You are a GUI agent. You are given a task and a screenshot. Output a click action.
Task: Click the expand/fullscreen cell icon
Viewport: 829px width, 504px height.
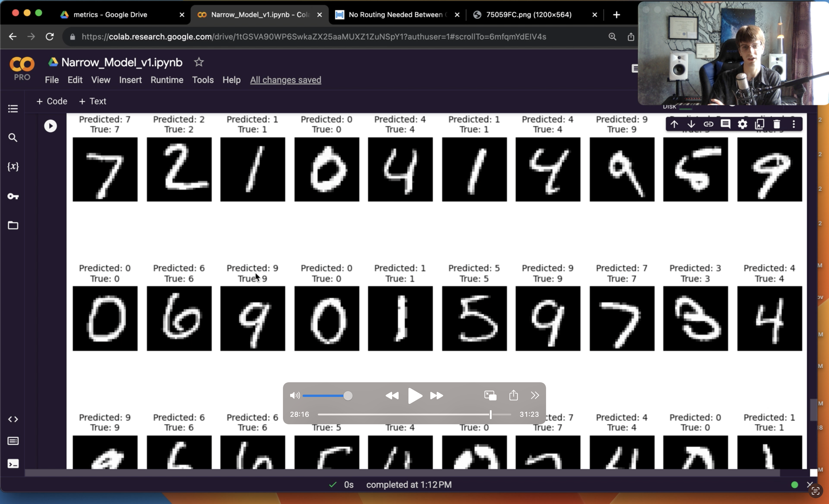(760, 124)
